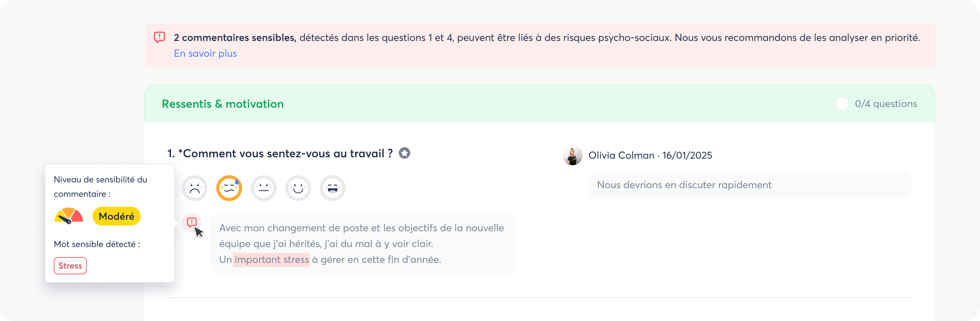Choose the laughing face rating
Image resolution: width=980 pixels, height=321 pixels.
(333, 188)
